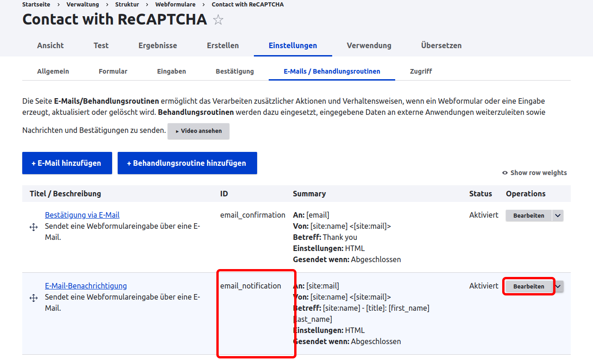Click the Titel / Beschreibung column header
The height and width of the screenshot is (364, 593).
click(x=65, y=194)
